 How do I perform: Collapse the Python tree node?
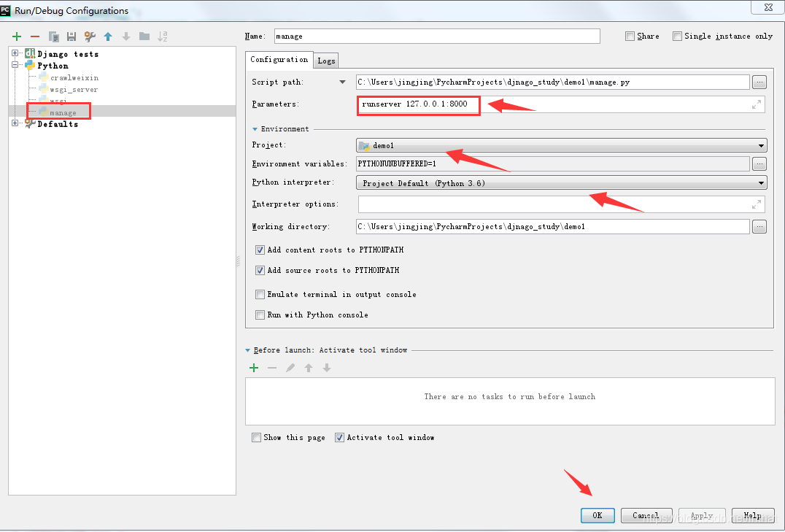click(x=15, y=65)
